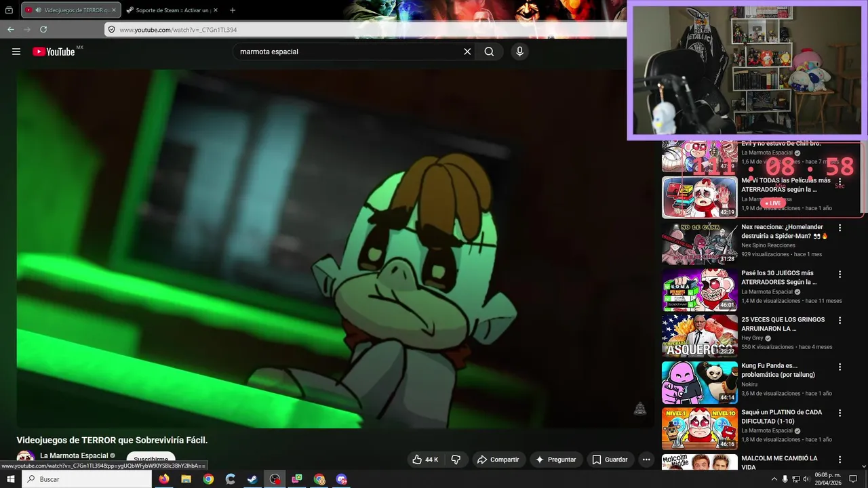Focus Windows Buscar search box
868x488 pixels.
pos(87,479)
